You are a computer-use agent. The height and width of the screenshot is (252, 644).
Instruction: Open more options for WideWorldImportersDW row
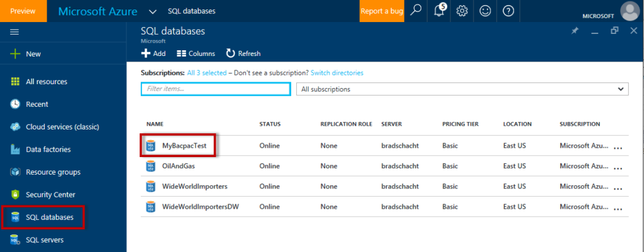(618, 209)
